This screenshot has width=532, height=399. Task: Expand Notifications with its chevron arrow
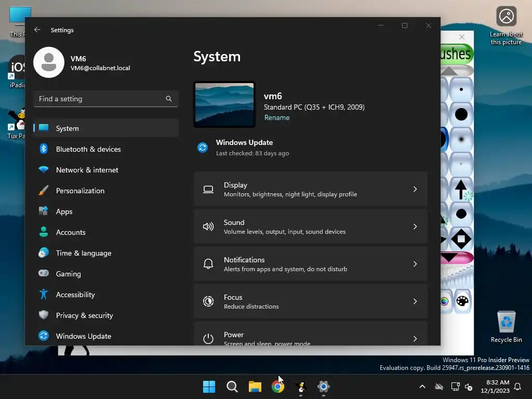[415, 263]
